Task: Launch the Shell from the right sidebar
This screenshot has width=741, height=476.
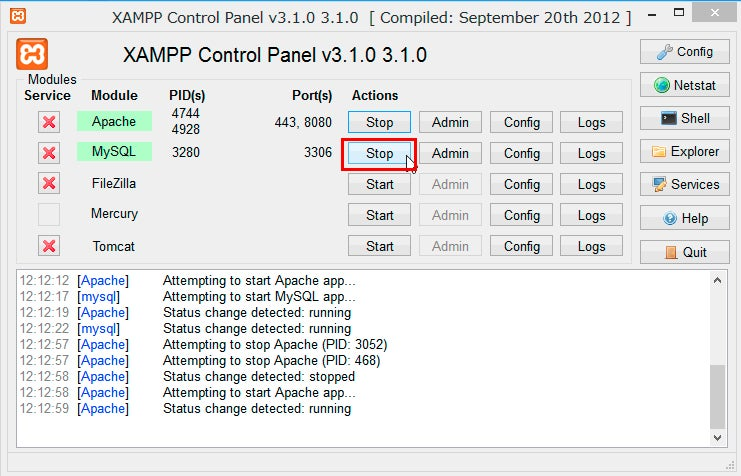Action: coord(685,118)
